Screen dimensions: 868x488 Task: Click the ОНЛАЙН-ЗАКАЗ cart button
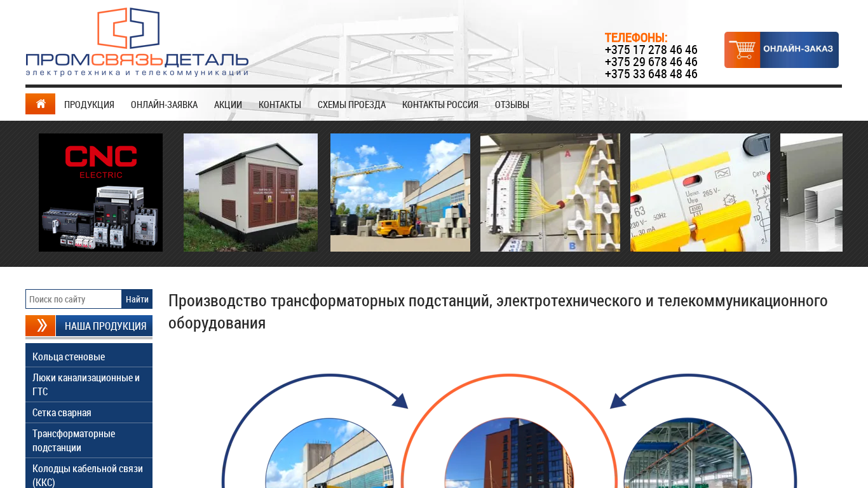click(x=782, y=50)
